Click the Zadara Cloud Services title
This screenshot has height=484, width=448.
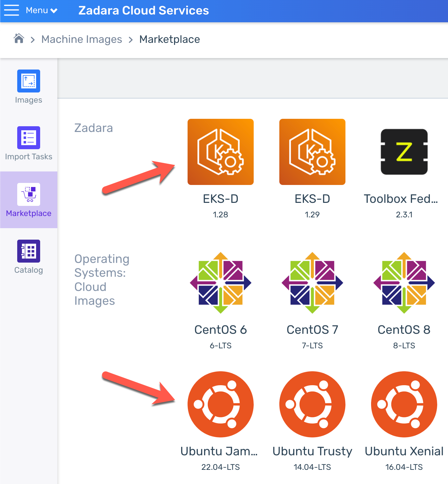[x=144, y=10]
